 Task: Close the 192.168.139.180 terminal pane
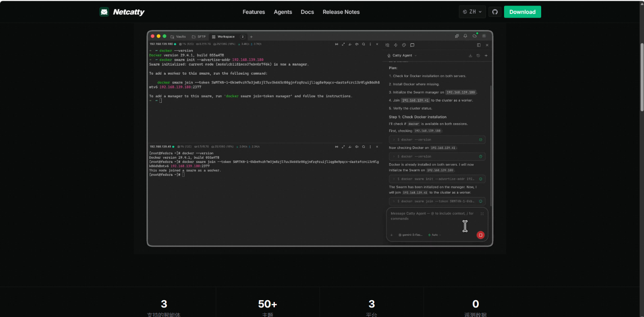pos(377,44)
